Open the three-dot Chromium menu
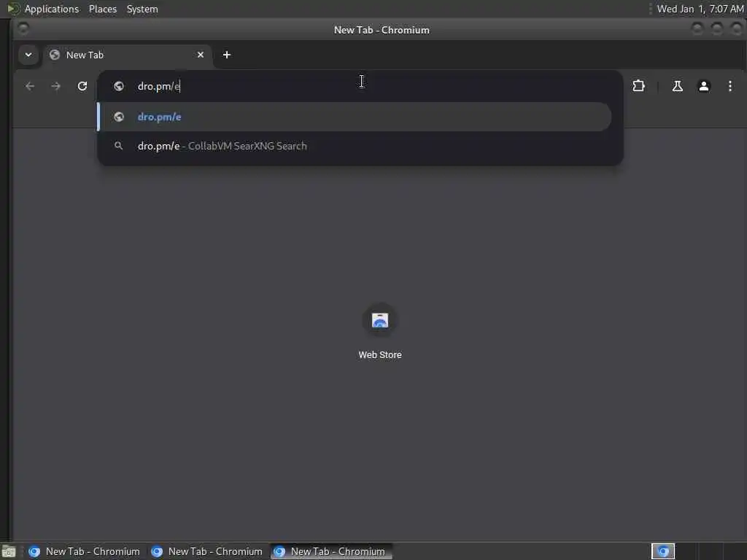 coord(729,86)
